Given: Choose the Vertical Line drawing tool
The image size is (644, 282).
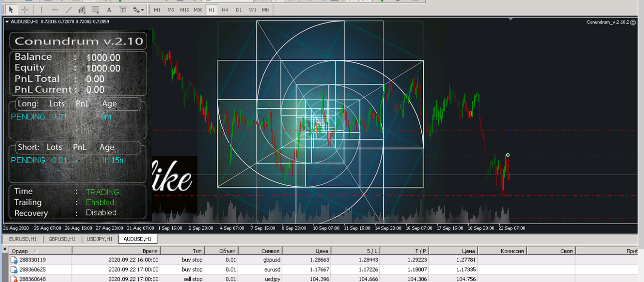Looking at the screenshot, I should (41, 9).
